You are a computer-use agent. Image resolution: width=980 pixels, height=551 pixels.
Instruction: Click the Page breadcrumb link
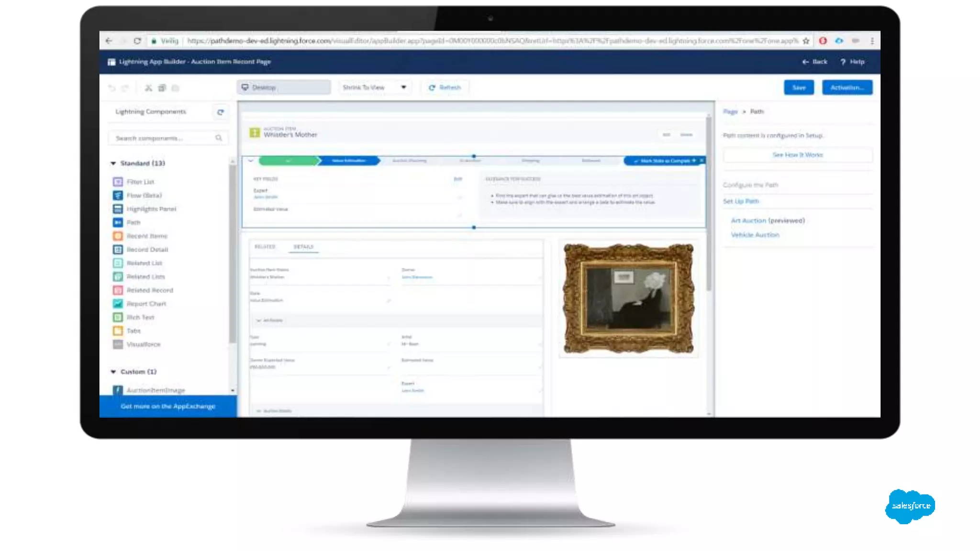[x=730, y=112]
